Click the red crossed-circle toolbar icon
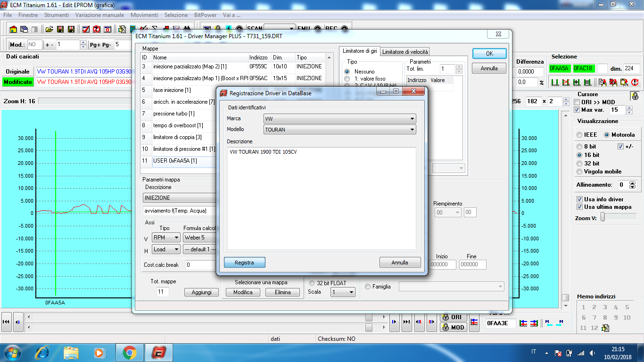This screenshot has height=362, width=644. (x=97, y=29)
